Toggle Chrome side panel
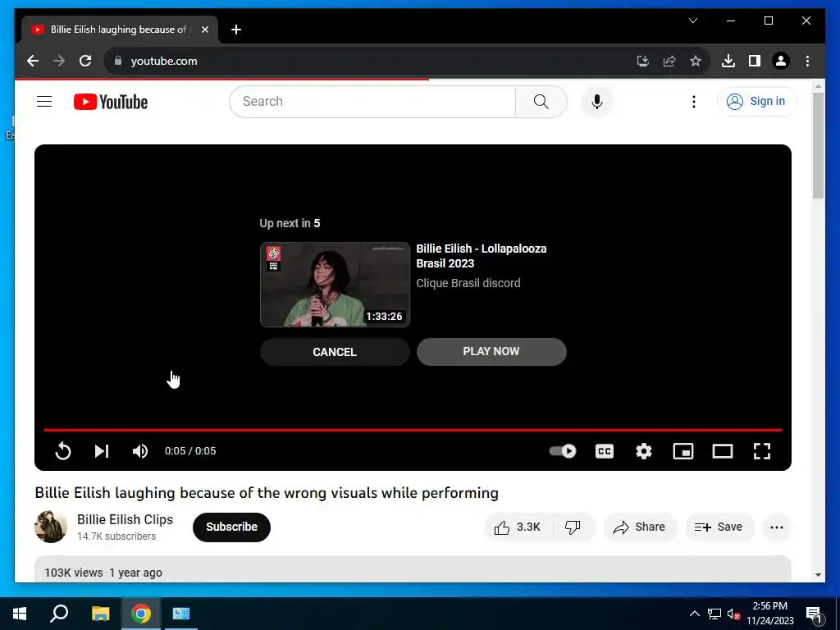 755,61
